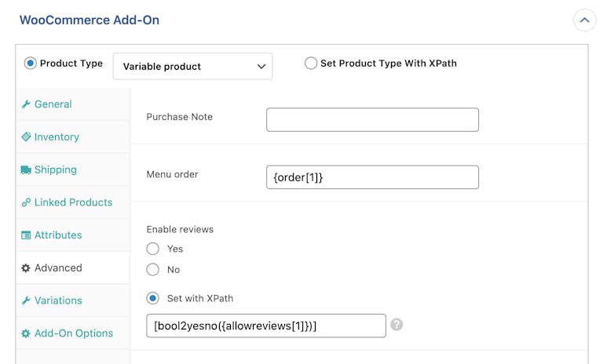603x364 pixels.
Task: Go to the Linked Products tab
Action: [73, 202]
